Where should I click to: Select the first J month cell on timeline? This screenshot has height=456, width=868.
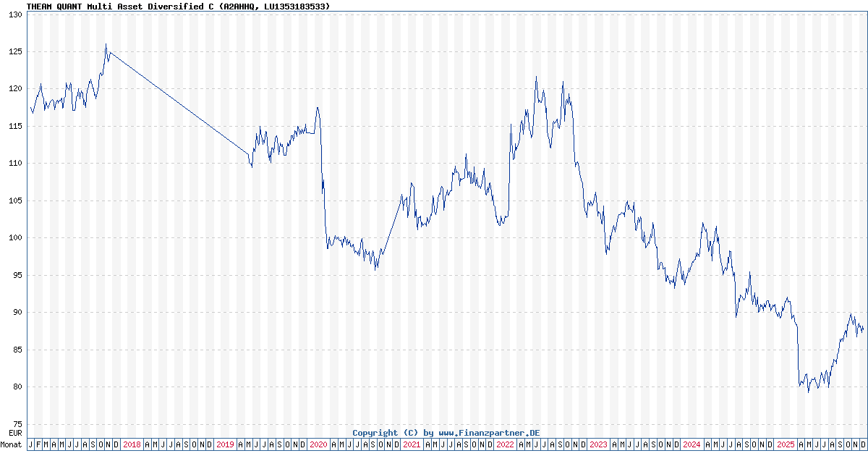(30, 445)
